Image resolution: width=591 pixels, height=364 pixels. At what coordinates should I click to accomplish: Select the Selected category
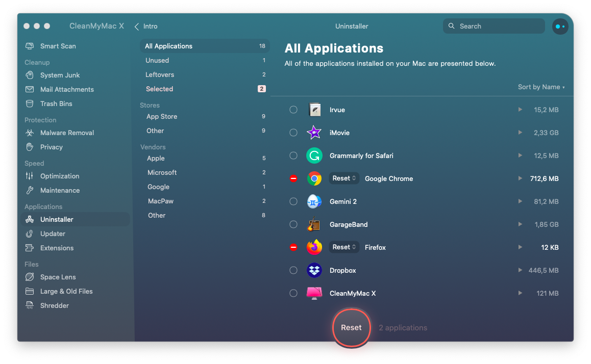coord(205,89)
